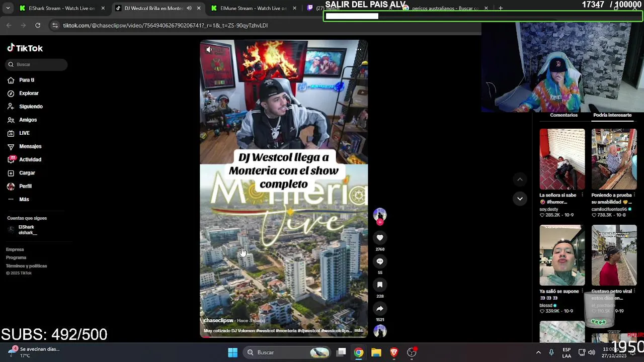Image resolution: width=644 pixels, height=362 pixels.
Task: Open the creator avatar beside the video
Action: [380, 215]
